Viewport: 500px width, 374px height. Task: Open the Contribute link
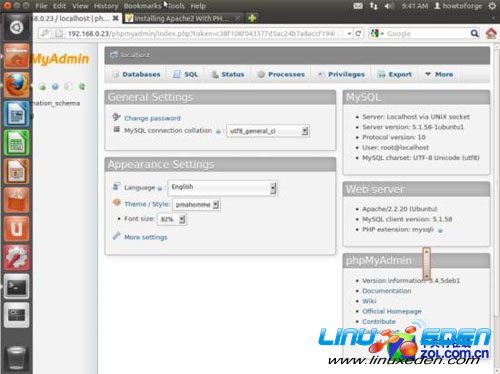click(x=379, y=321)
